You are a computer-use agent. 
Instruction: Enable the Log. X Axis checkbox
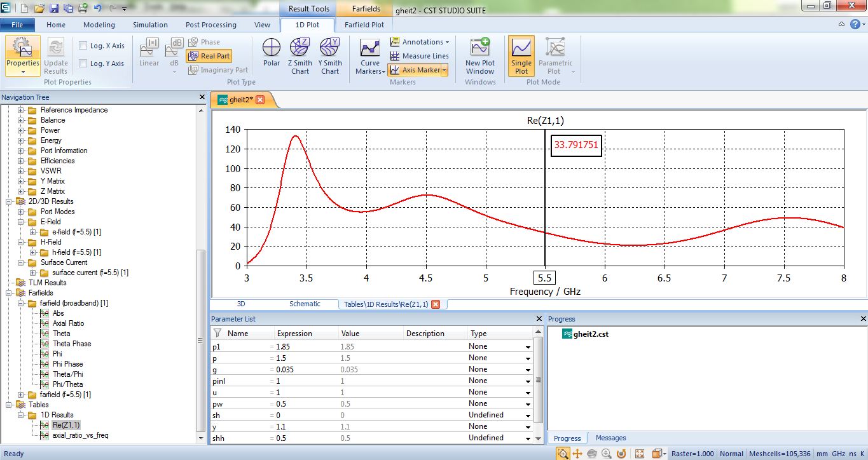[x=83, y=46]
